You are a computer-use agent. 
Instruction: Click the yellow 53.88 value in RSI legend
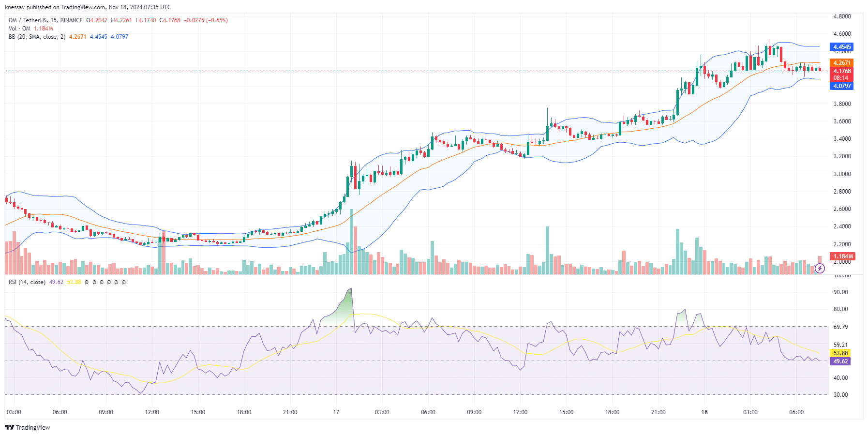(74, 282)
